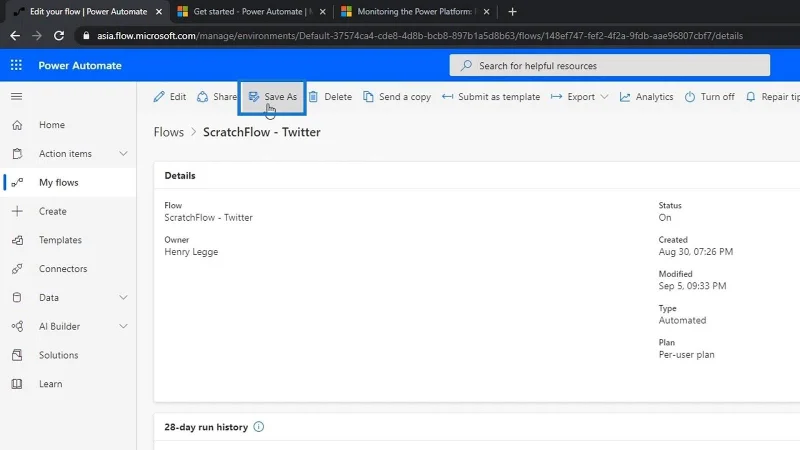The image size is (800, 450).
Task: Open the app launcher waffle icon
Action: tap(16, 65)
